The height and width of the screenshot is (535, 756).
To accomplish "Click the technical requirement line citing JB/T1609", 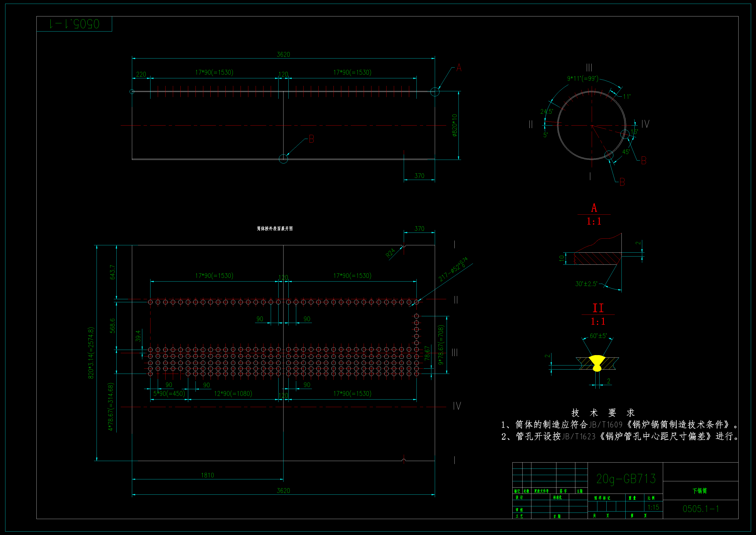I will (619, 424).
